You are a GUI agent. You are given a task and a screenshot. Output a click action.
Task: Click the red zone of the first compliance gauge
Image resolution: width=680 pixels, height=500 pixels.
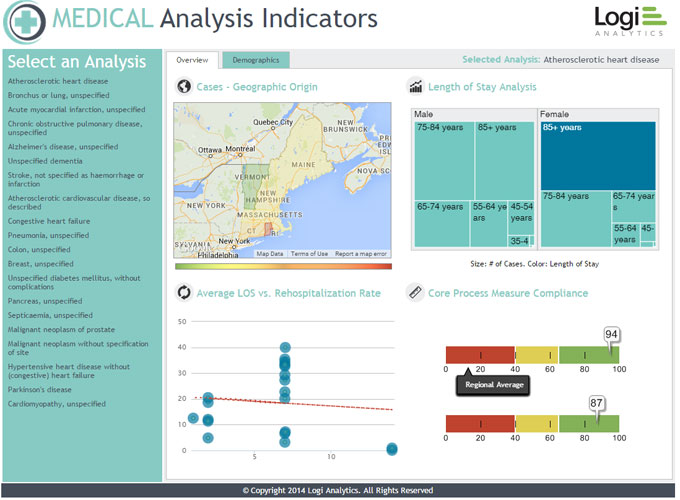tap(480, 355)
